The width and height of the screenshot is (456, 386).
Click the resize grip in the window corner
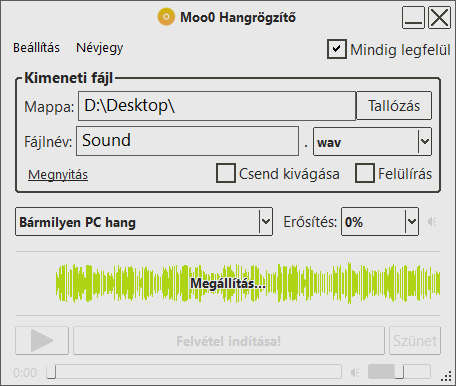click(x=446, y=376)
